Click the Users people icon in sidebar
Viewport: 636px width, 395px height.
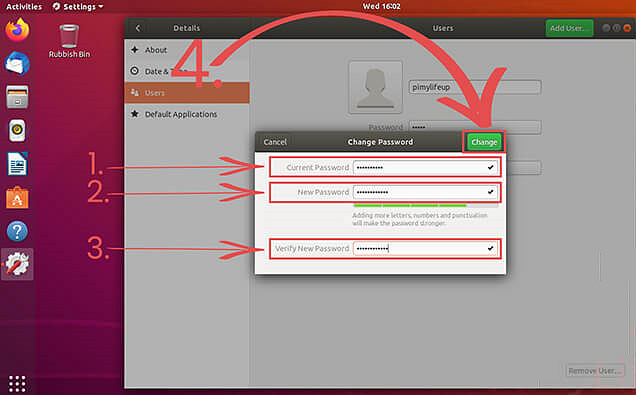[x=135, y=93]
